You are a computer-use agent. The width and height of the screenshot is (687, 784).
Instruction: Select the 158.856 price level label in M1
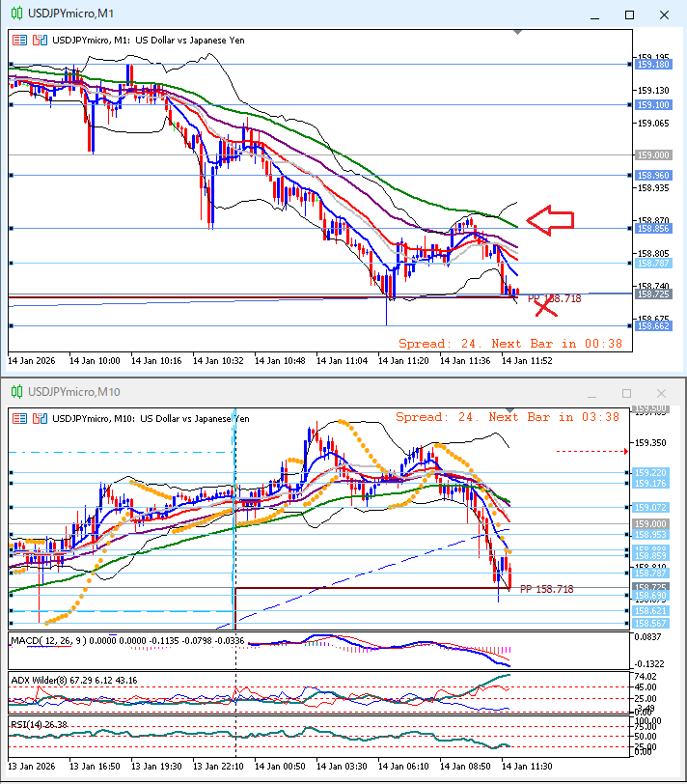tap(653, 229)
